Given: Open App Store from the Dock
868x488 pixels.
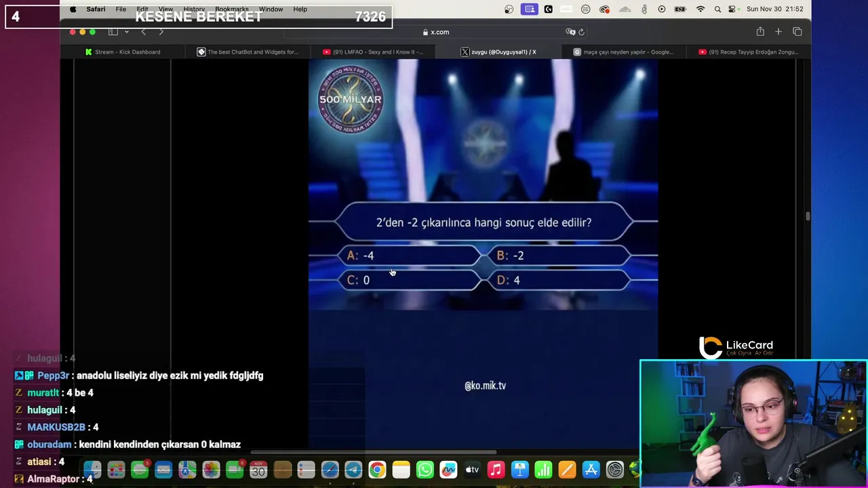Looking at the screenshot, I should [x=591, y=470].
